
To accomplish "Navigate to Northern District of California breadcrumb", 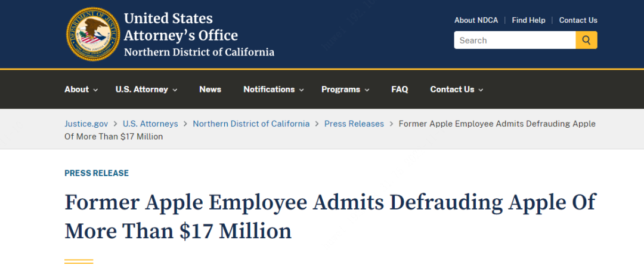I will click(251, 124).
